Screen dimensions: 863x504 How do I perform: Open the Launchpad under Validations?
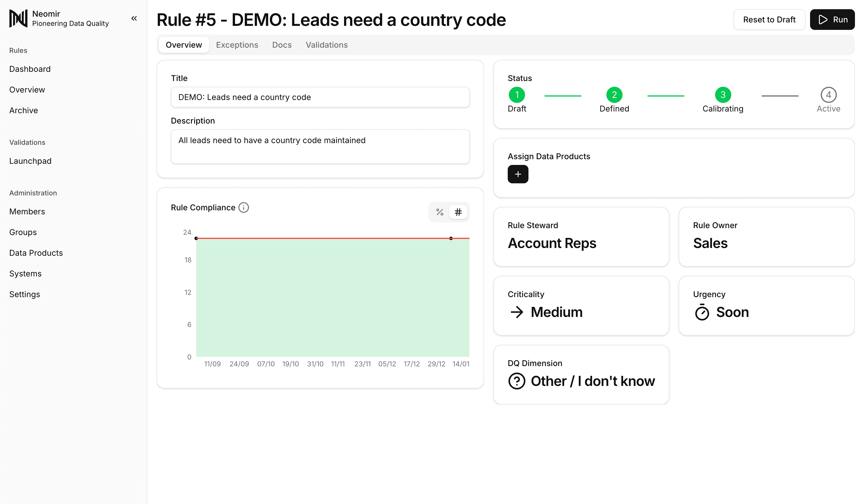coord(30,161)
